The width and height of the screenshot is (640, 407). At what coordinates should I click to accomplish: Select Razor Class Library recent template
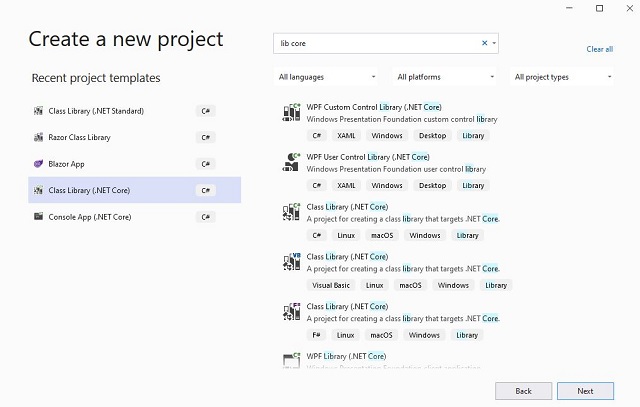134,137
